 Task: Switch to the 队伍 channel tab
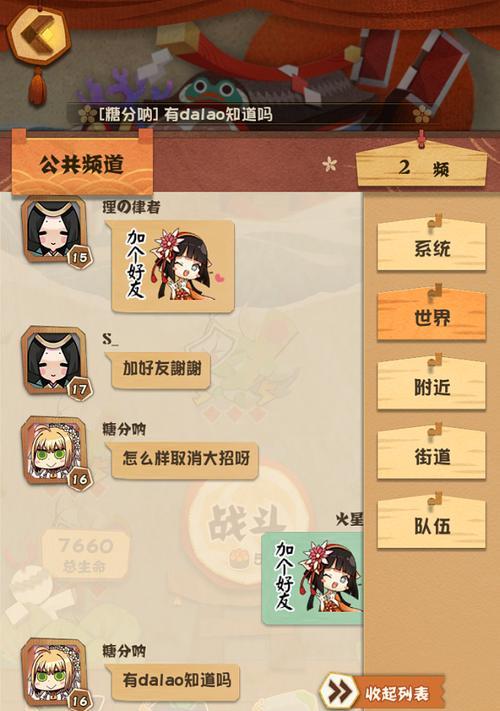click(432, 524)
